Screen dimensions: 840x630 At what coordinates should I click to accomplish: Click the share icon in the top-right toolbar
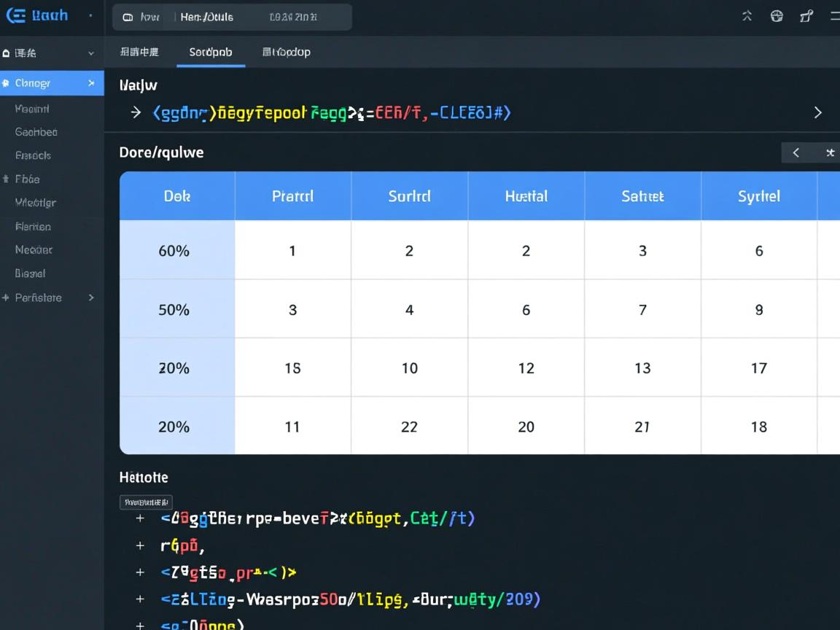[806, 16]
